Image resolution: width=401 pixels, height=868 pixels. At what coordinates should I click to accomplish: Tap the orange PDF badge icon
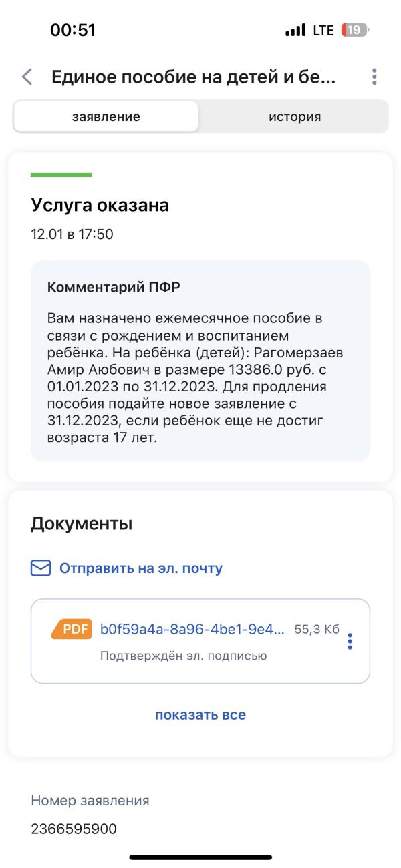[72, 629]
